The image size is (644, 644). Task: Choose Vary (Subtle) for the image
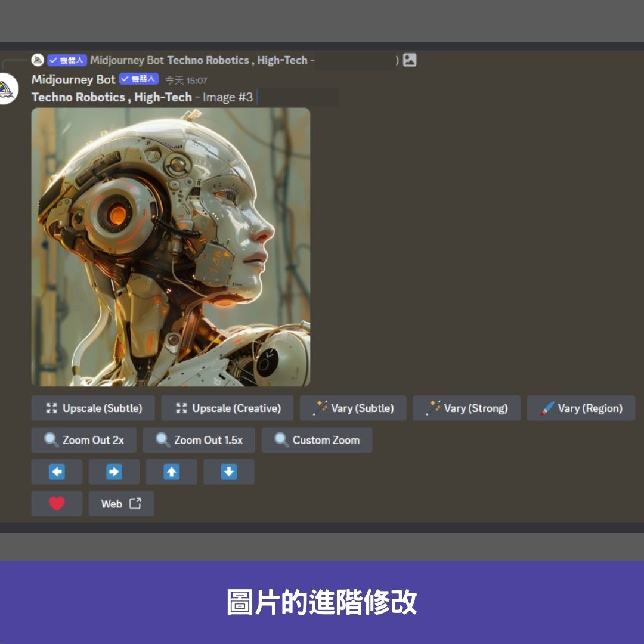pyautogui.click(x=353, y=408)
